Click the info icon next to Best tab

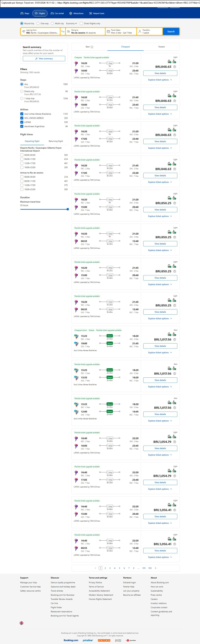92,47
